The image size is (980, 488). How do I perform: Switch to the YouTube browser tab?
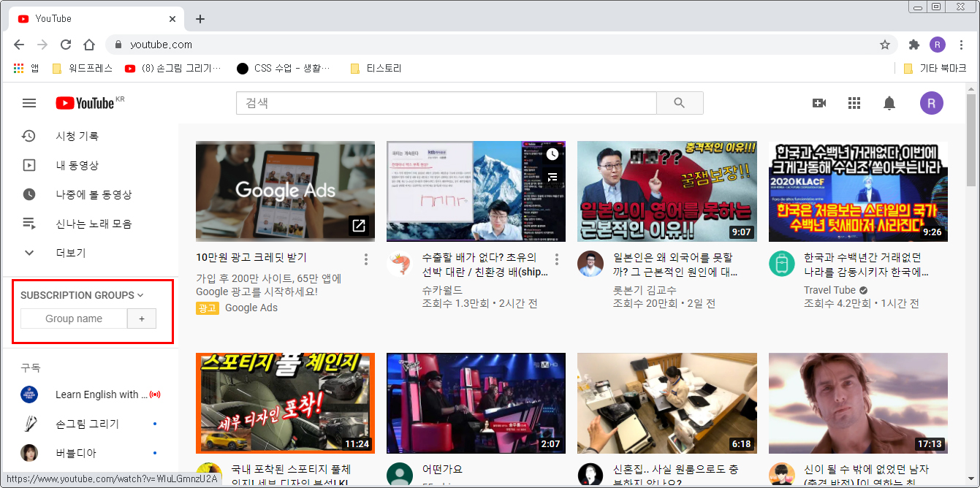[95, 18]
